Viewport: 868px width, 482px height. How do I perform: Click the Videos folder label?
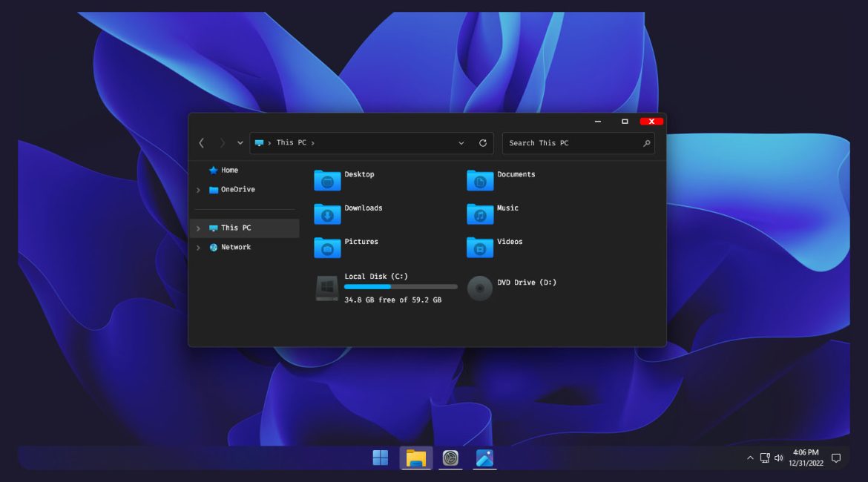[x=510, y=242]
